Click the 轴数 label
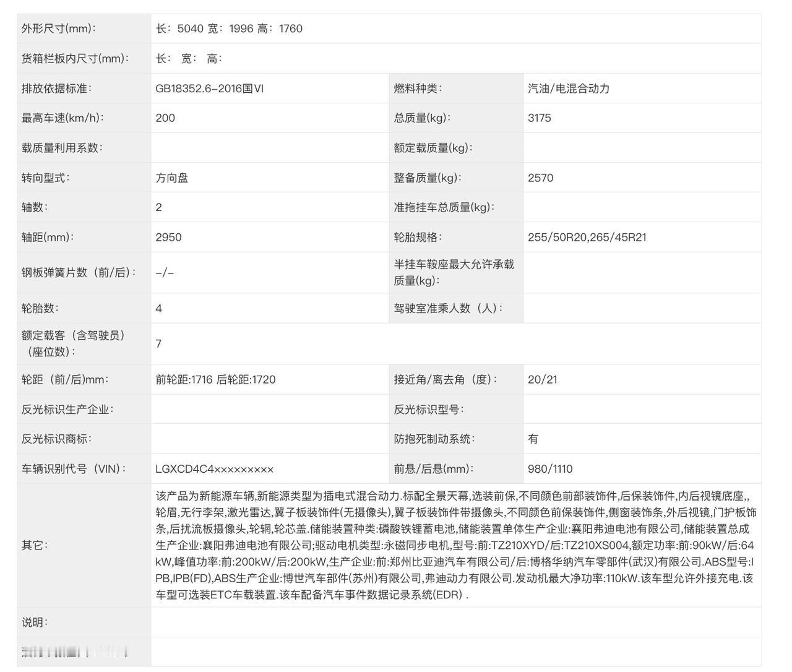This screenshot has height=672, width=792. [x=34, y=207]
